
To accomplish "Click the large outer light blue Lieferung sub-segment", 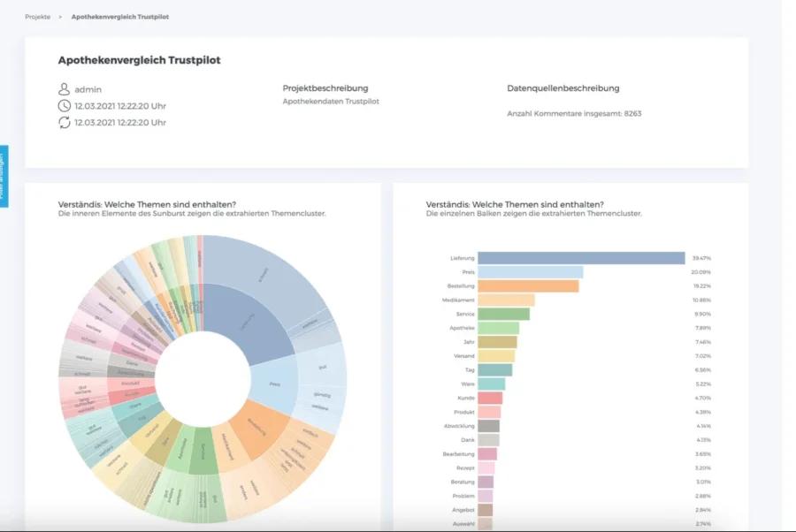I will (264, 277).
